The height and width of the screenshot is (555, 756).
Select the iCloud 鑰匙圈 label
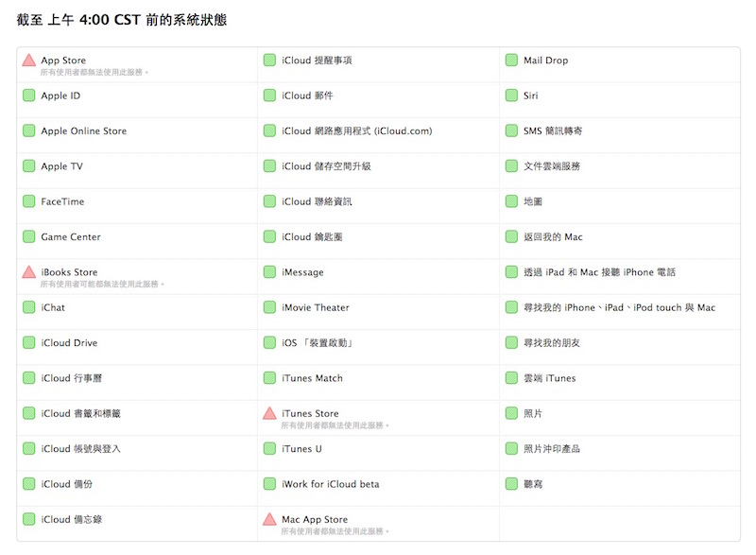point(312,236)
